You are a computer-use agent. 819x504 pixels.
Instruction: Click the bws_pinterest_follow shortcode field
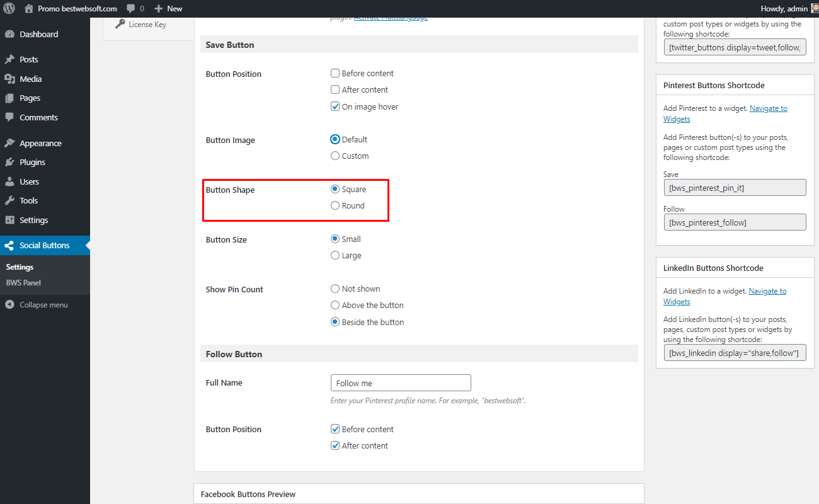[x=735, y=222]
